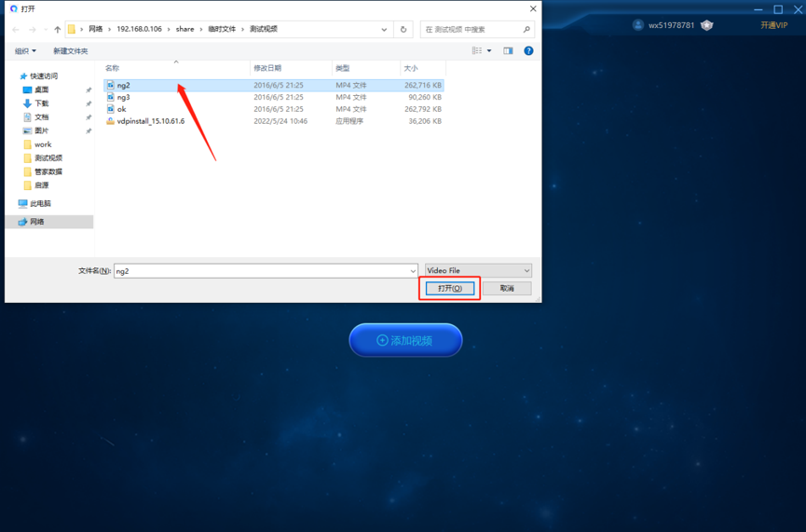Image resolution: width=806 pixels, height=532 pixels.
Task: Click the search magnifier icon
Action: [526, 29]
